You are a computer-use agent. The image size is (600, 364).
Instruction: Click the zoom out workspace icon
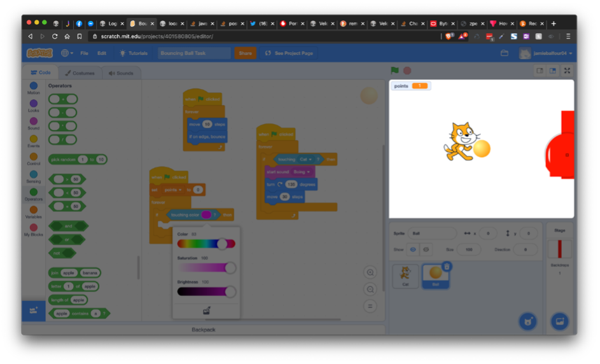click(x=370, y=290)
